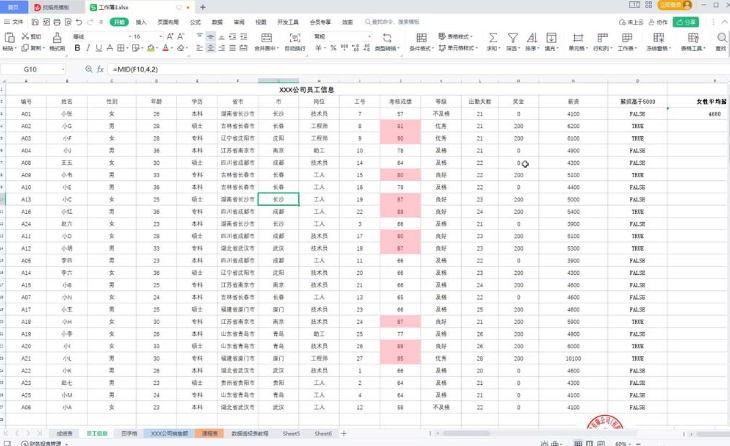Switch to the Sheet5 sheet tab
The image size is (730, 446).
291,433
